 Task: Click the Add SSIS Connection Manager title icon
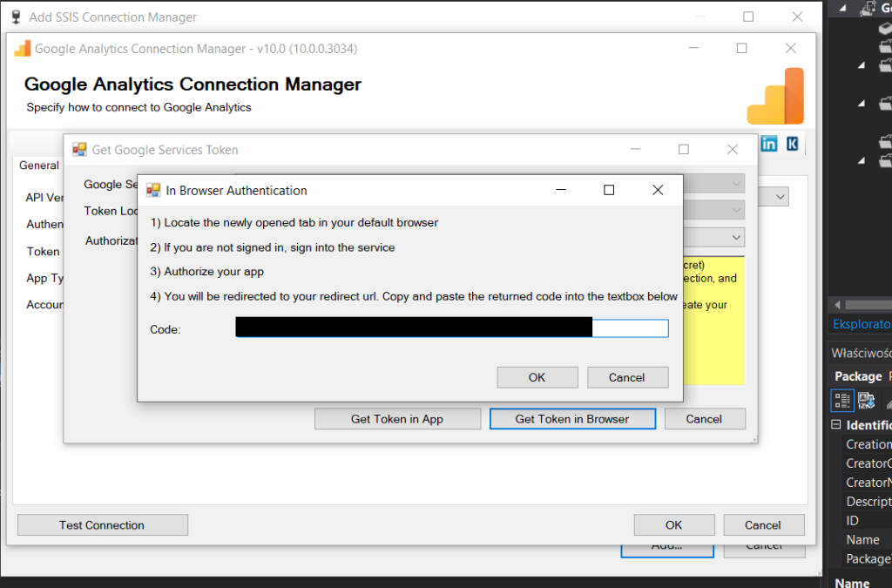click(x=17, y=17)
